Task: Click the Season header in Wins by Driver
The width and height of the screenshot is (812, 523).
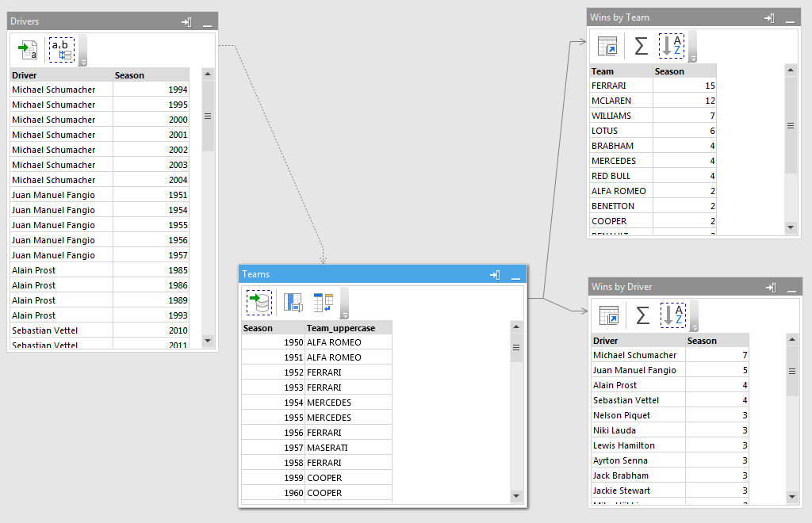Action: coord(717,341)
